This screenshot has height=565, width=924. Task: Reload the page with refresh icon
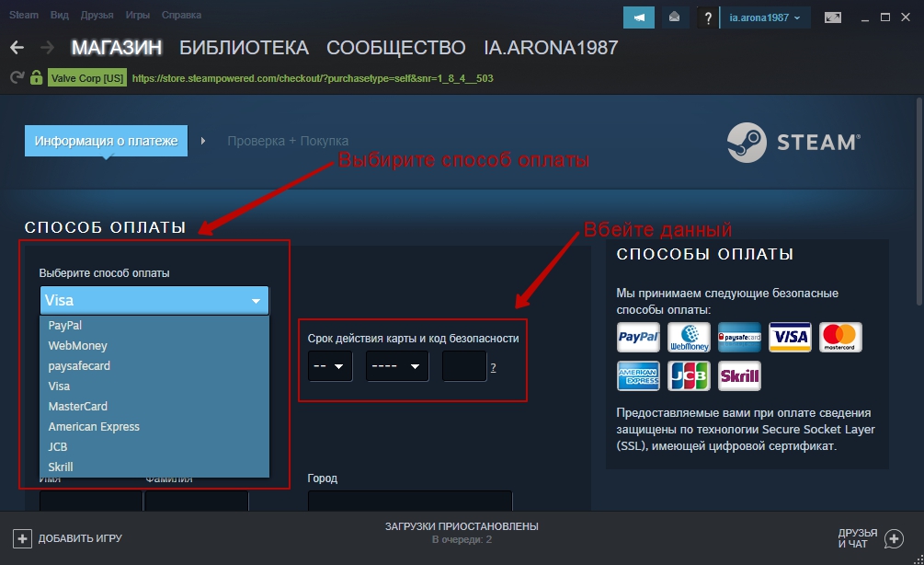(x=17, y=78)
